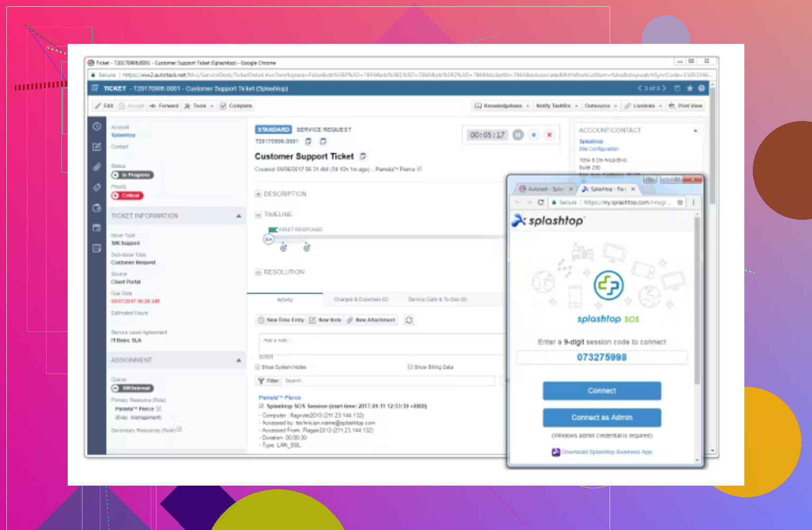Image resolution: width=812 pixels, height=530 pixels.
Task: Switch to Charges & Expenses tab
Action: [x=361, y=300]
